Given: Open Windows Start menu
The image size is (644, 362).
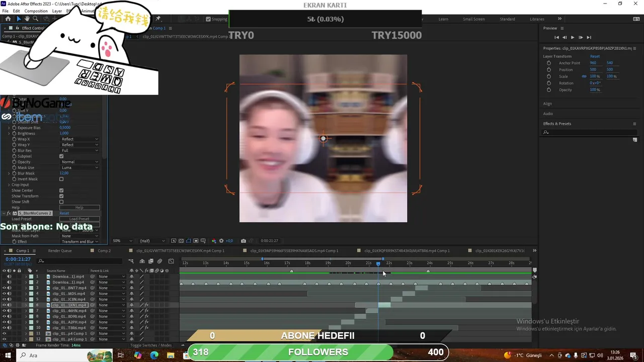Looking at the screenshot, I should click(8, 355).
